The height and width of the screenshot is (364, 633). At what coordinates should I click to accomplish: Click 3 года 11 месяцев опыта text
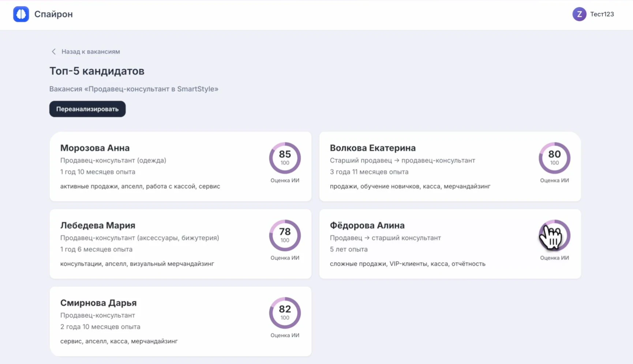369,172
